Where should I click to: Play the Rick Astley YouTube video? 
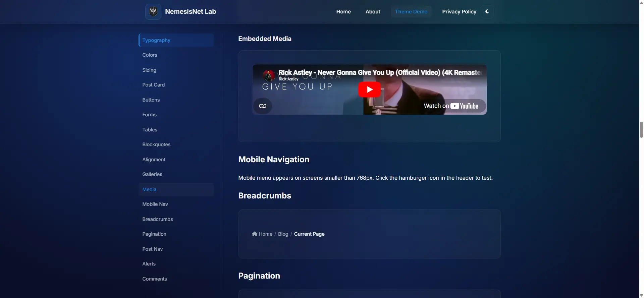tap(369, 90)
